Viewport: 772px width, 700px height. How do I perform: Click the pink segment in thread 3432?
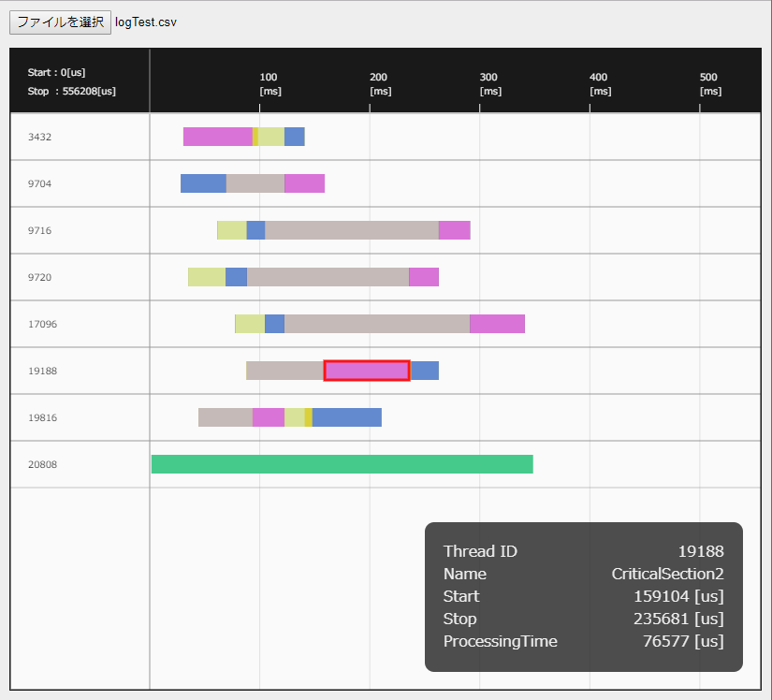click(218, 137)
